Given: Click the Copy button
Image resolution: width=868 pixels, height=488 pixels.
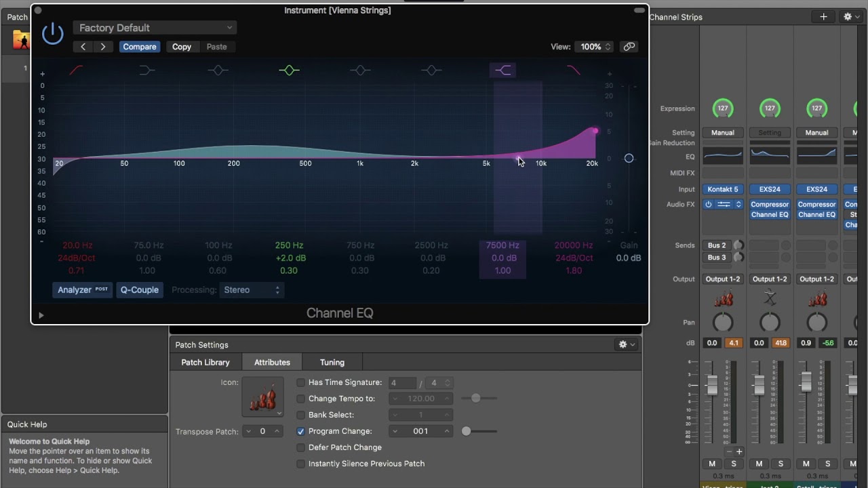Looking at the screenshot, I should tap(182, 47).
